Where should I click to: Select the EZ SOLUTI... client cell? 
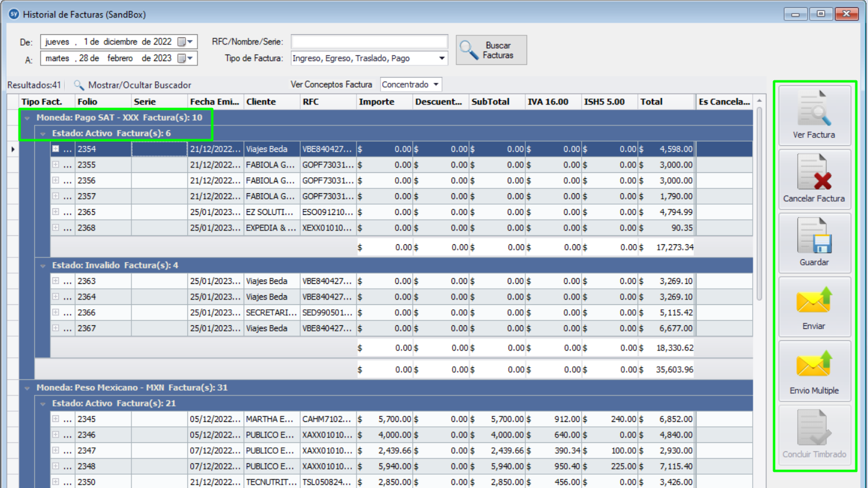click(x=272, y=212)
